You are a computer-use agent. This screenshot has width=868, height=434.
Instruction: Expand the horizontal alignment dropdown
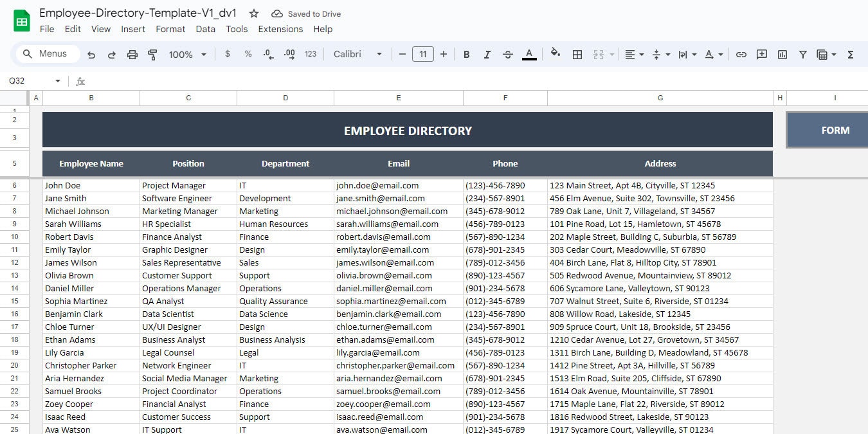click(640, 54)
